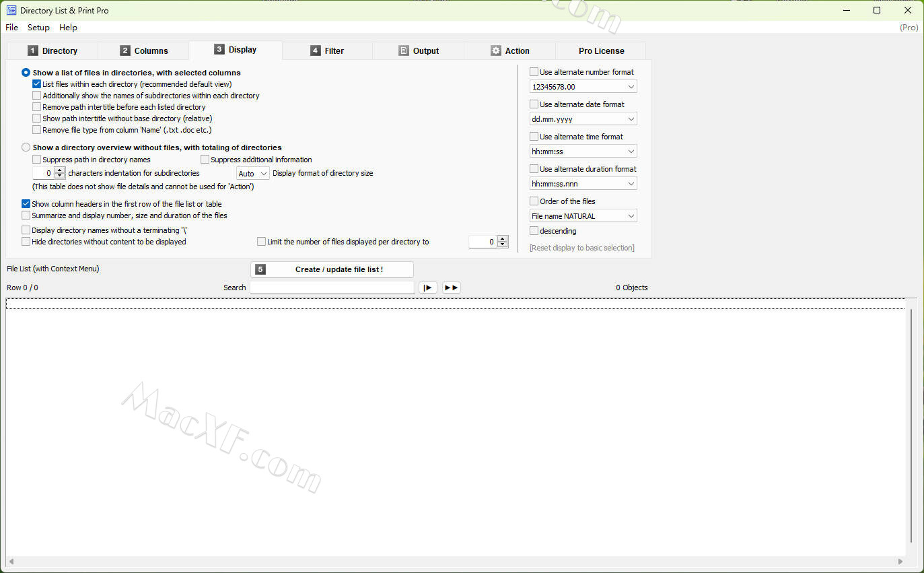Screen dimensions: 924x573
Task: Click into the Search text field
Action: (x=332, y=288)
